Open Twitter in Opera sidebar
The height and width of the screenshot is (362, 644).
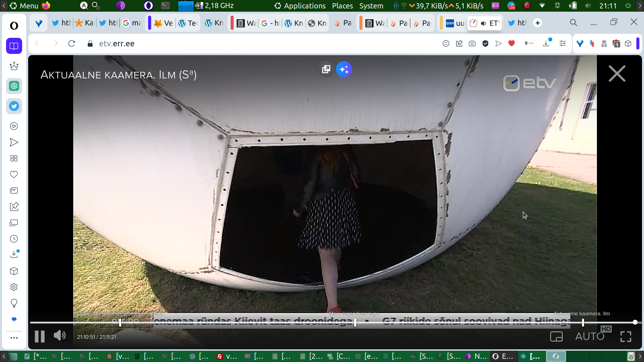(14, 106)
